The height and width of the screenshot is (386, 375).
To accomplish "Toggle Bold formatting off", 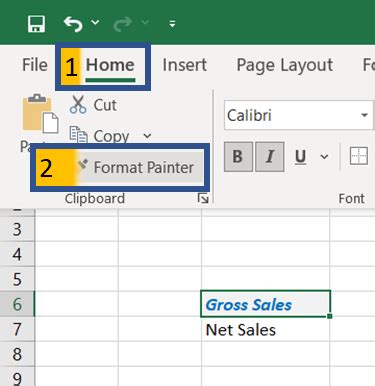I will (x=238, y=156).
